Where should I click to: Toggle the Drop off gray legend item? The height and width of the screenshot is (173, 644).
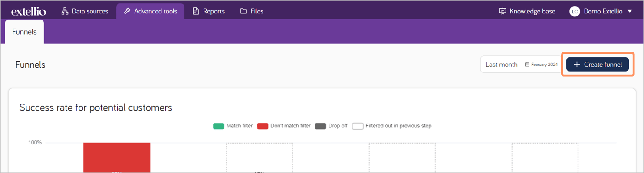pos(332,126)
